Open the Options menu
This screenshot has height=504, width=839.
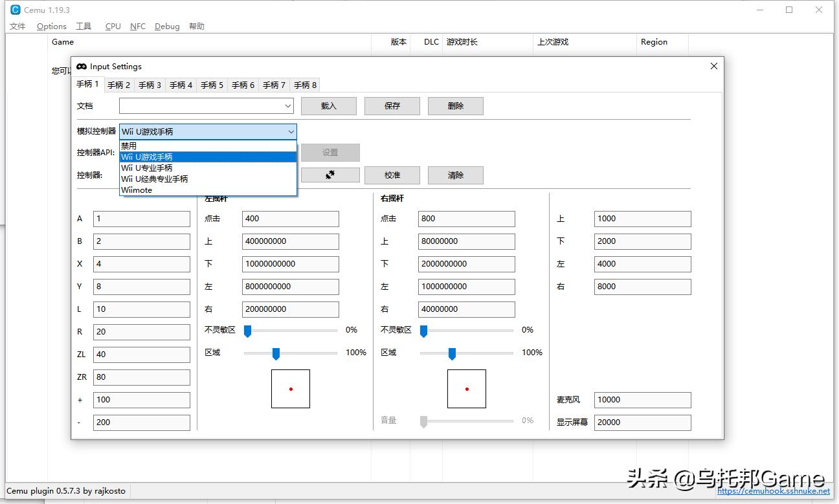point(51,27)
